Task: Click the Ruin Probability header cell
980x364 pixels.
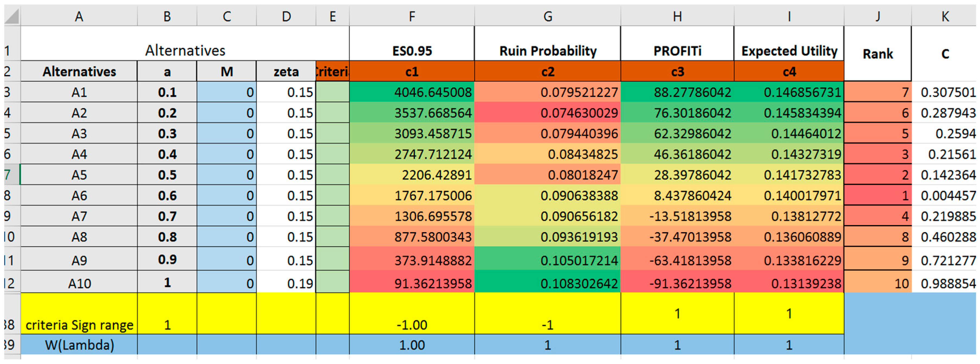Action: [547, 50]
